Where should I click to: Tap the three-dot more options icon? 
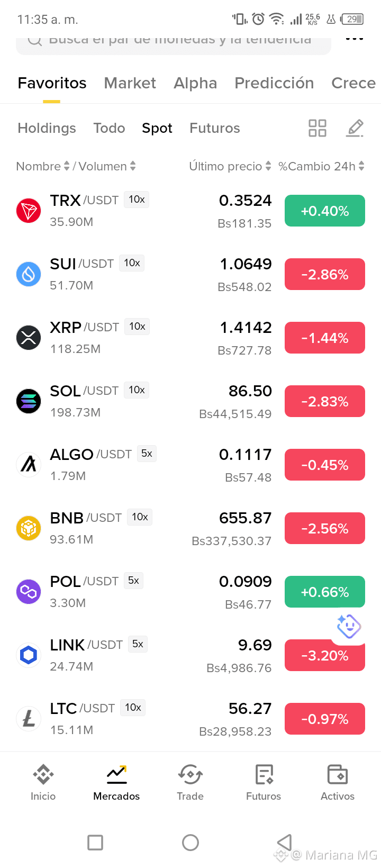[x=354, y=39]
